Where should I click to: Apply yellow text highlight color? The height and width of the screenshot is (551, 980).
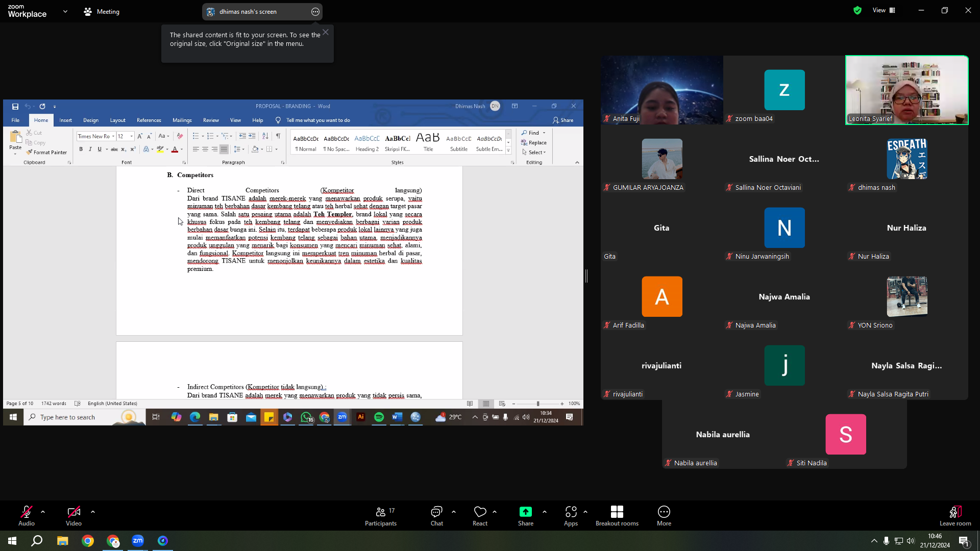[x=160, y=149]
